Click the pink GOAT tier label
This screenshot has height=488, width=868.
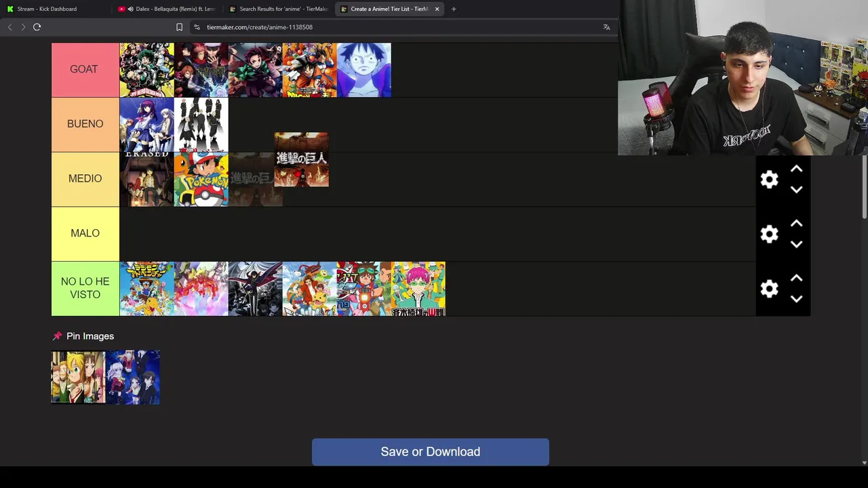[x=85, y=70]
